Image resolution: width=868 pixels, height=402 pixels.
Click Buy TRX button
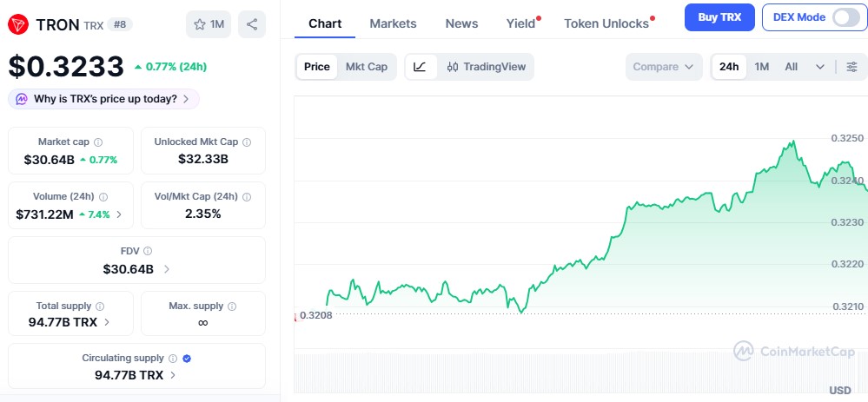tap(719, 17)
